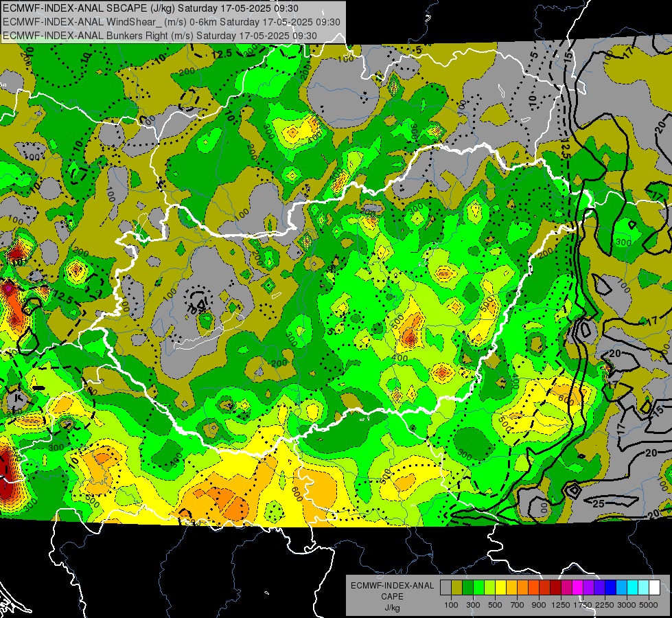
Task: Select the dark green legend swatch before 300
Action: click(x=467, y=588)
